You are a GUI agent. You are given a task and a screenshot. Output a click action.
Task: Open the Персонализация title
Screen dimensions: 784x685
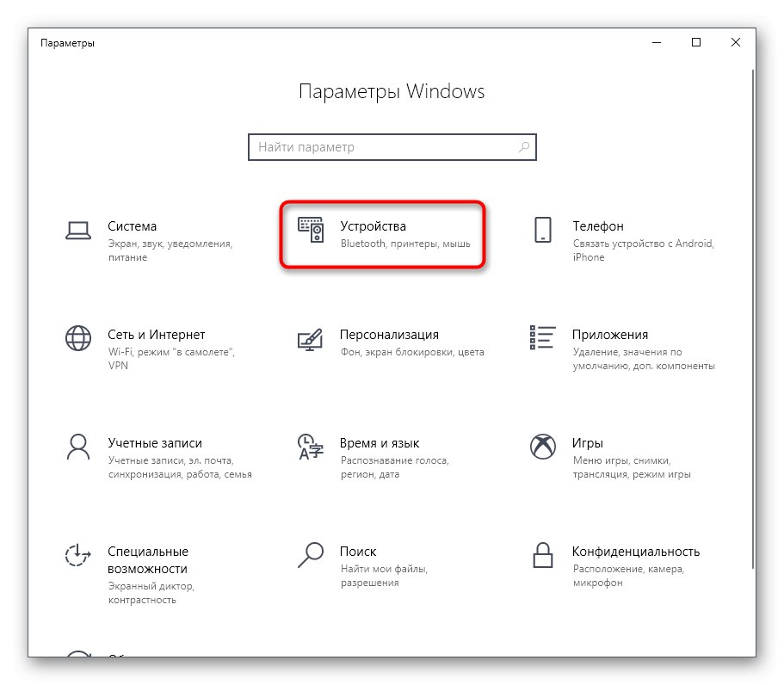point(390,335)
